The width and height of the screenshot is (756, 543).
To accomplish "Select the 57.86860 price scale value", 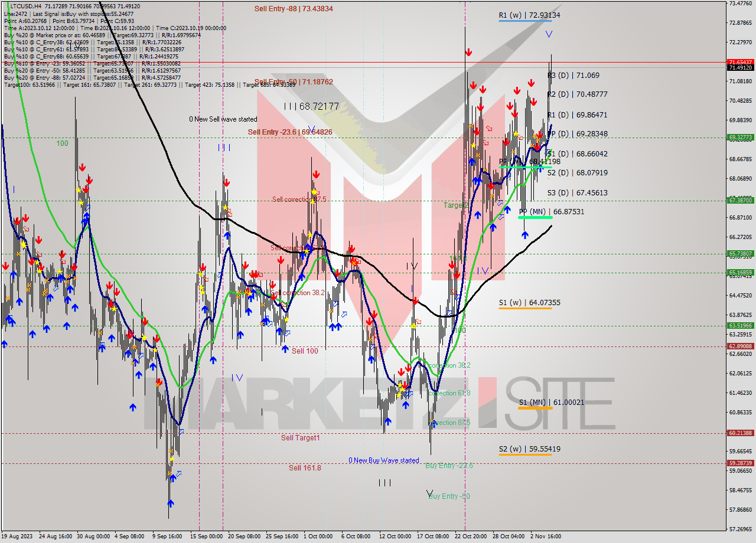I will [x=740, y=509].
